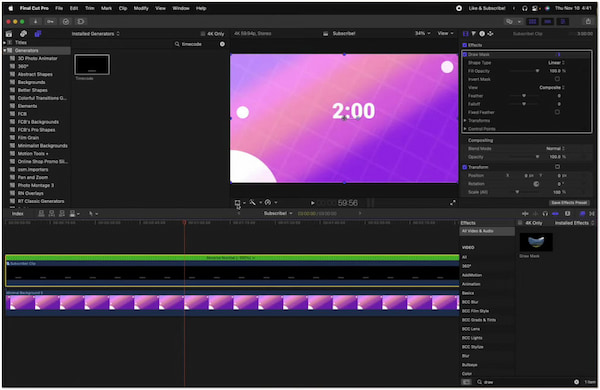Click the Transform onscreen control icon
This screenshot has height=390, width=600.
tap(237, 202)
